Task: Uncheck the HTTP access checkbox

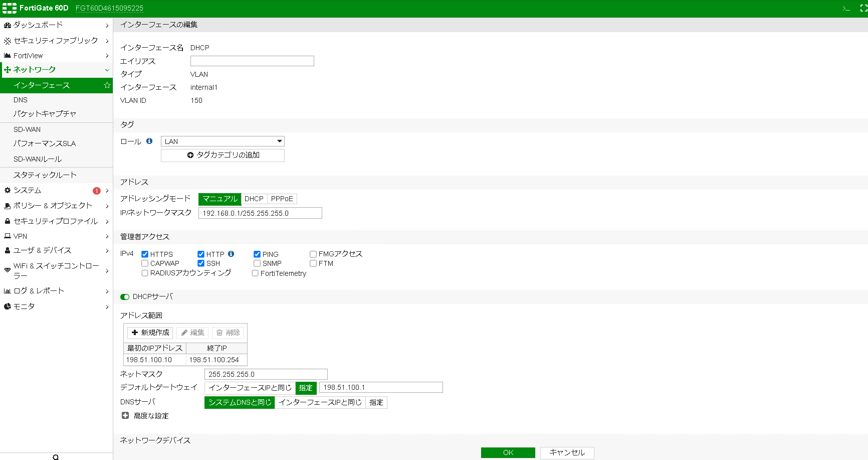Action: tap(200, 254)
